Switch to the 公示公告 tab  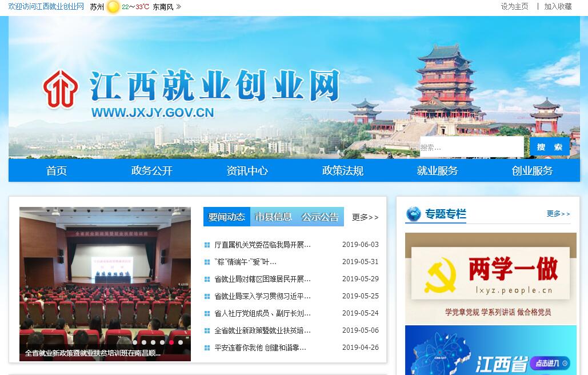[x=320, y=217]
